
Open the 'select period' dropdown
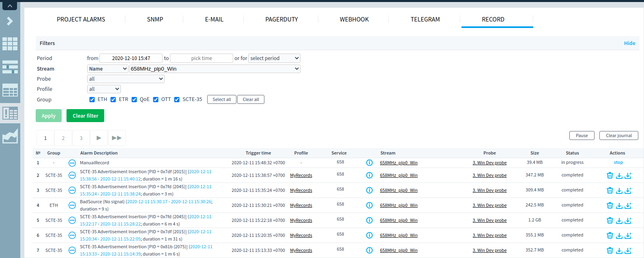[274, 58]
